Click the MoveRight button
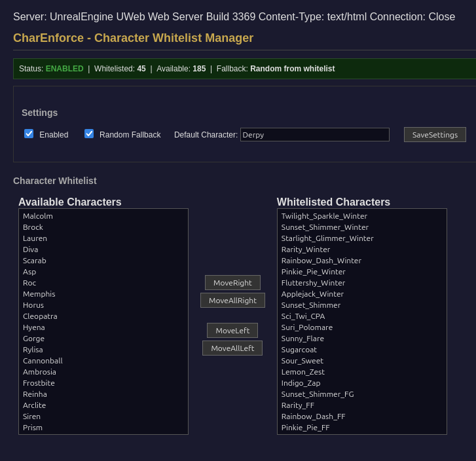The height and width of the screenshot is (461, 476). point(232,283)
